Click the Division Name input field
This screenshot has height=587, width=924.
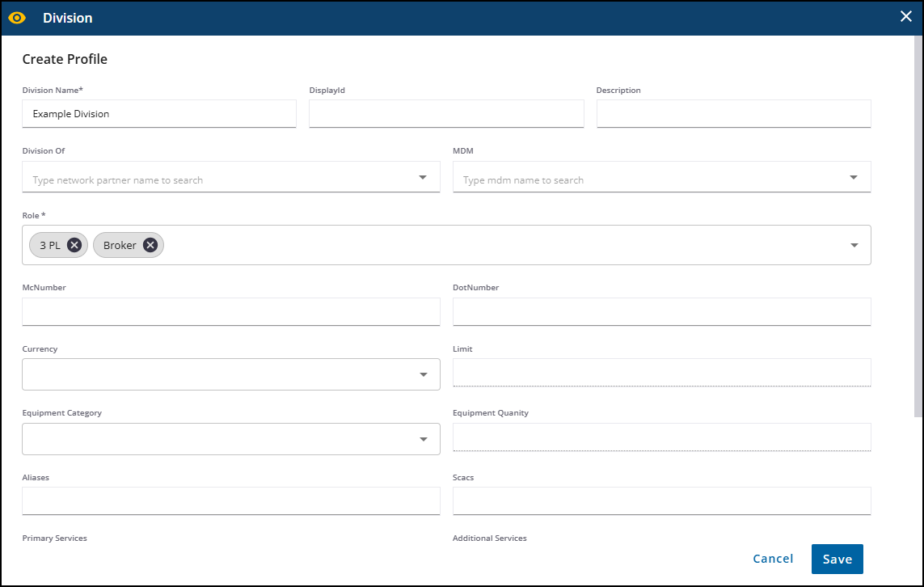coord(158,113)
